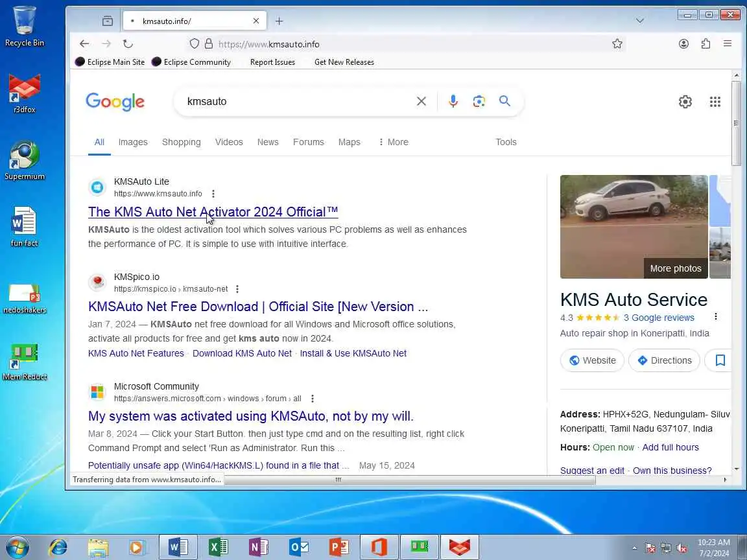The width and height of the screenshot is (747, 560).
Task: Get Directions to KMS Auto Service
Action: coord(664,360)
